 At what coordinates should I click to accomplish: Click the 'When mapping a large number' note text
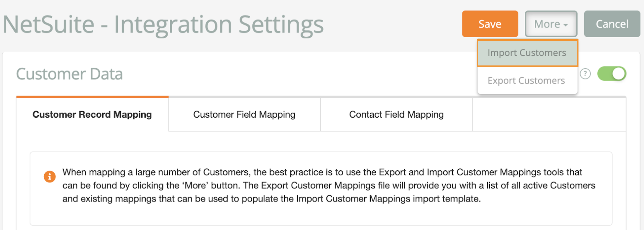coord(329,185)
